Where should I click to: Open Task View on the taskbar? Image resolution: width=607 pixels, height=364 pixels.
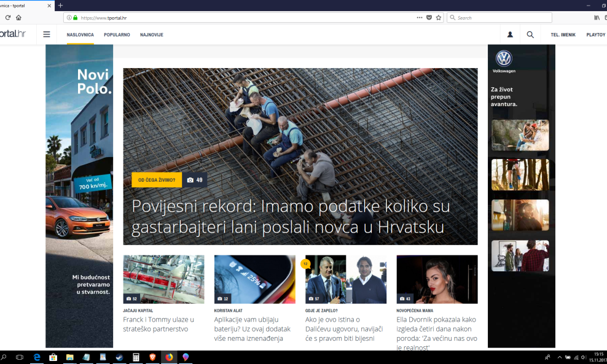point(20,357)
